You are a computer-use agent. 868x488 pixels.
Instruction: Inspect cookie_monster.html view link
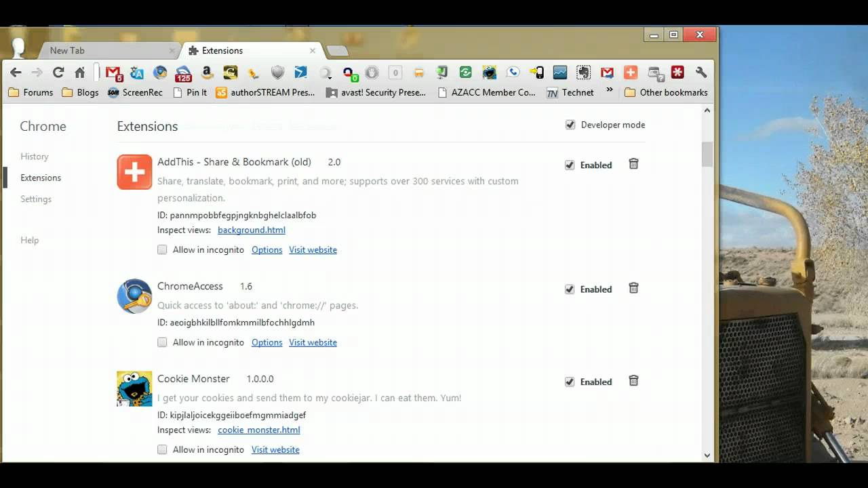(x=259, y=430)
